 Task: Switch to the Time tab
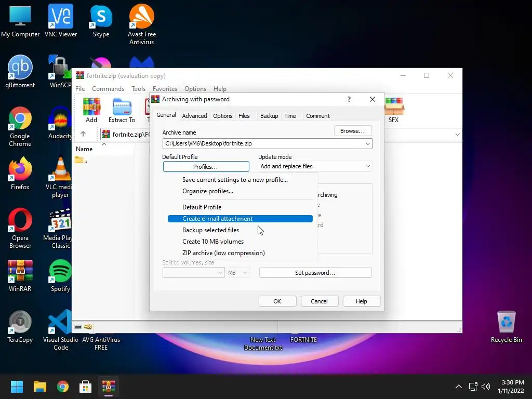click(290, 116)
